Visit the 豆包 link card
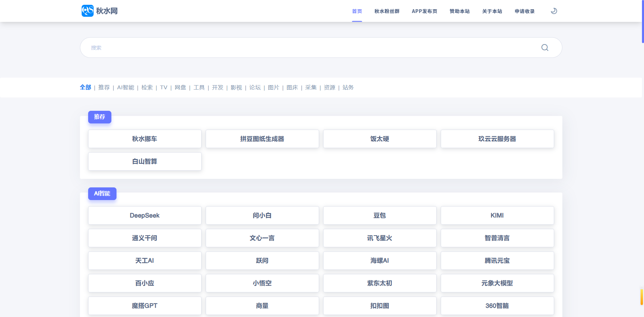Viewport: 644px width, 317px height. 380,215
